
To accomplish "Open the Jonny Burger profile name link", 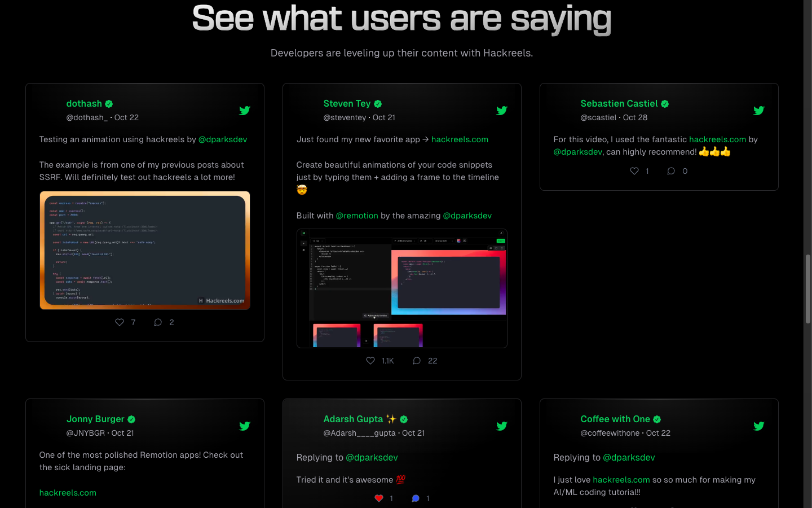I will 95,419.
